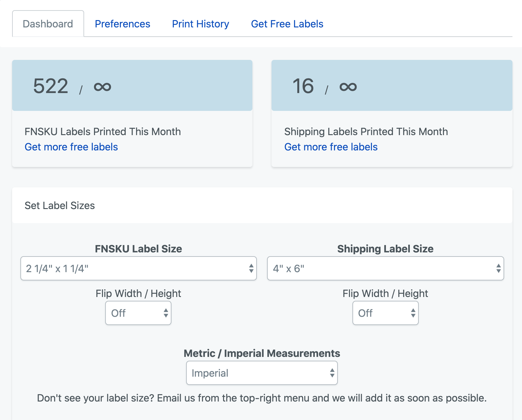522x420 pixels.
Task: Open the Dashboard tab
Action: pyautogui.click(x=48, y=24)
